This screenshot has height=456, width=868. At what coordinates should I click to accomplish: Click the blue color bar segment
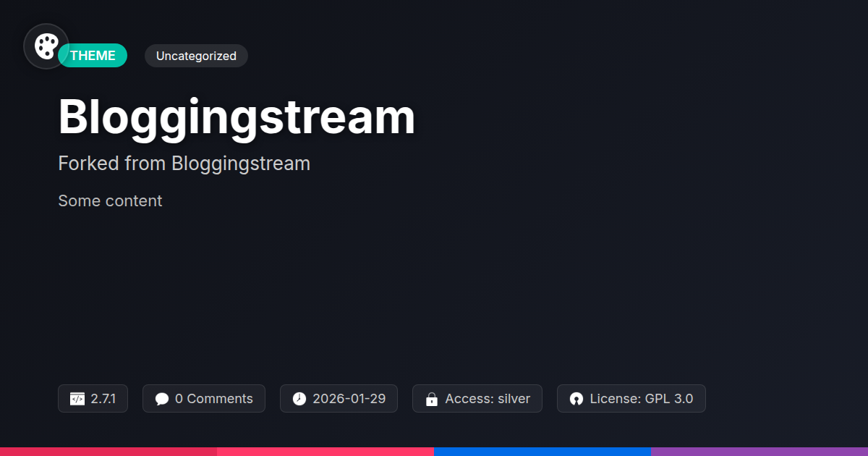click(x=542, y=452)
